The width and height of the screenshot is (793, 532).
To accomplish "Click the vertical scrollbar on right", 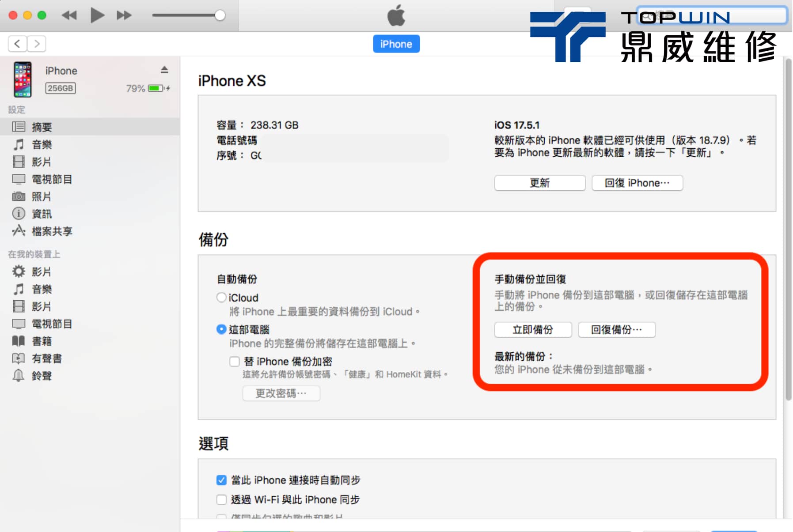I will click(788, 230).
